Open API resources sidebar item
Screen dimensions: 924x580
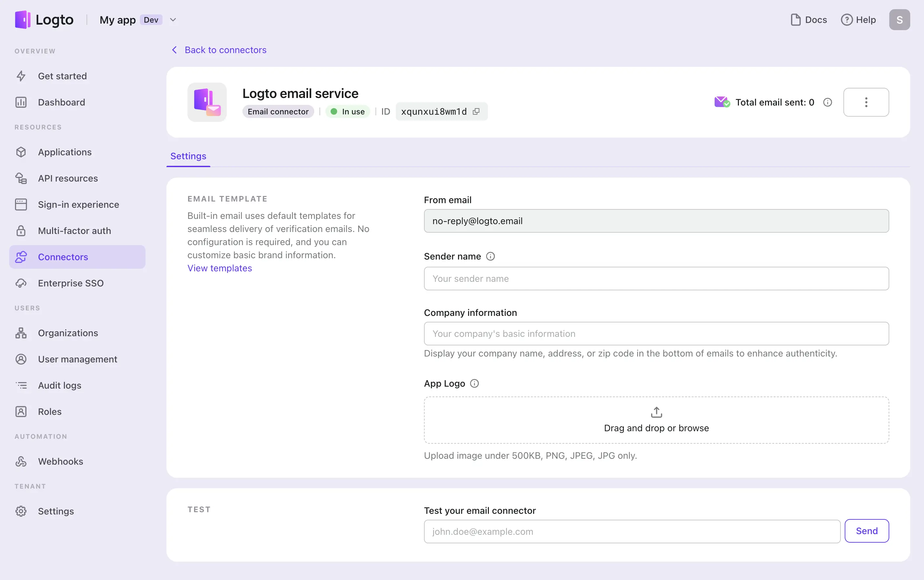tap(77, 178)
